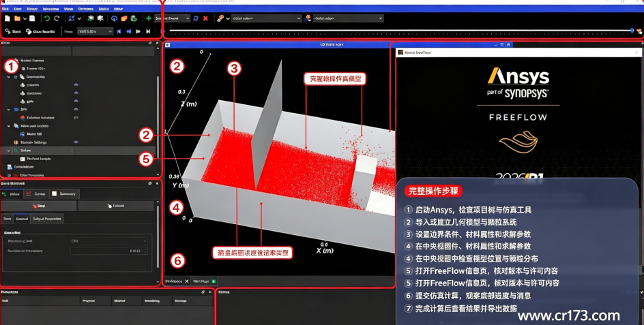
Task: Click the Message column header
Action: [x=192, y=300]
